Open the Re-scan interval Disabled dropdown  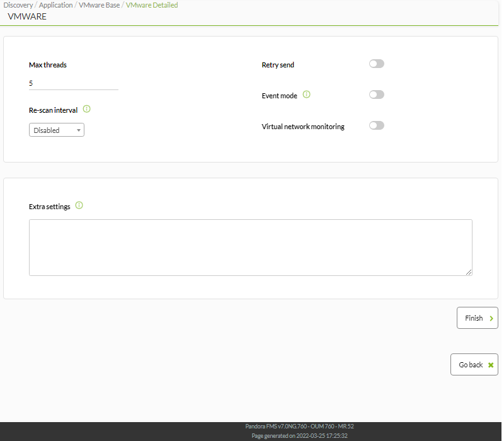57,130
